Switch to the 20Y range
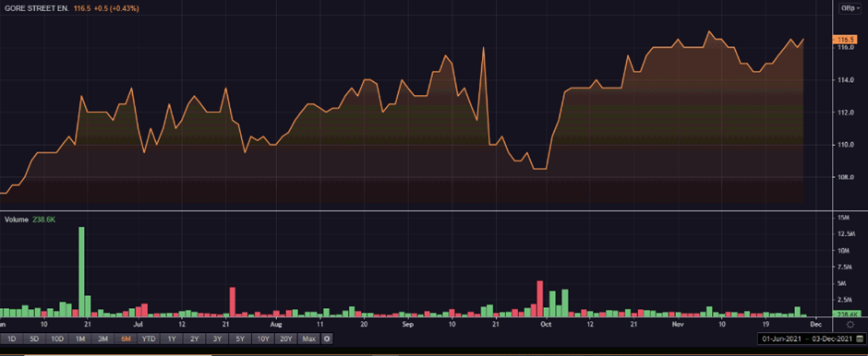 tap(285, 338)
